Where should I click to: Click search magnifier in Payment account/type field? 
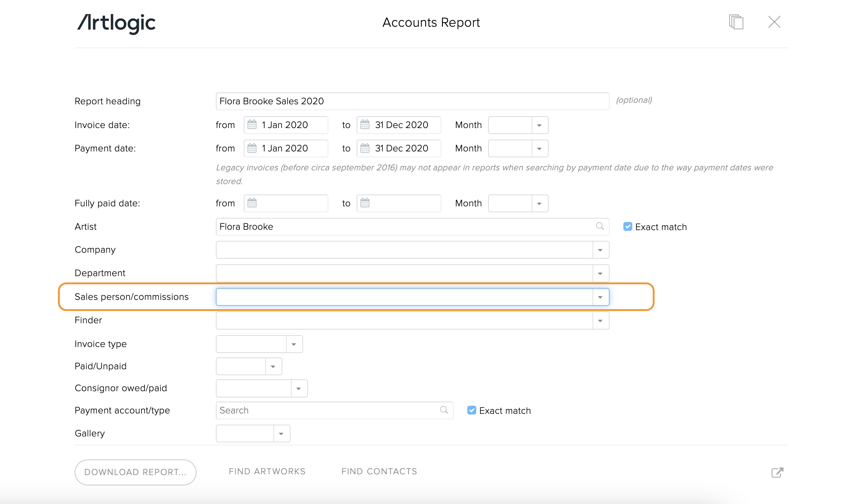coord(444,410)
